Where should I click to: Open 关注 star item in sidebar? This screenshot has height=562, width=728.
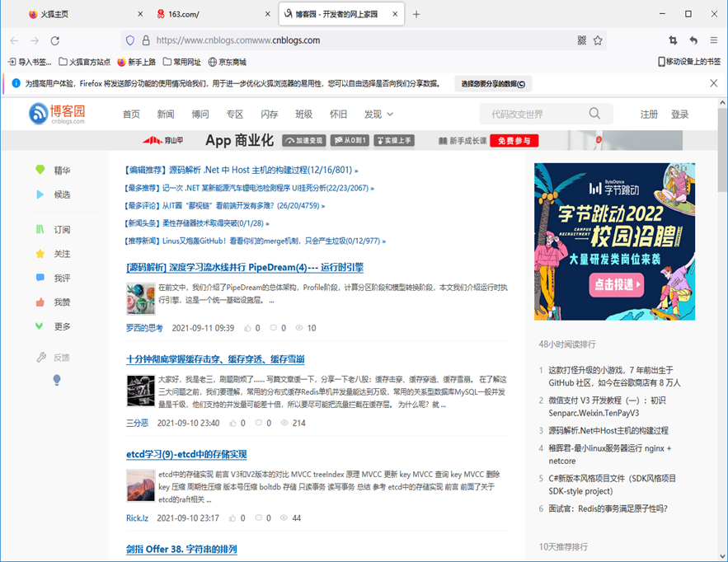coord(54,254)
